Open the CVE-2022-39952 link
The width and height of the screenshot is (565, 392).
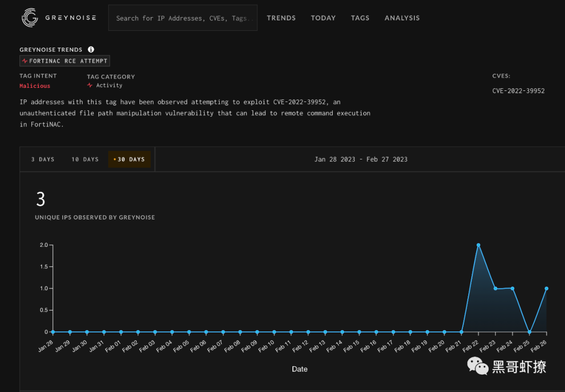[x=518, y=91]
